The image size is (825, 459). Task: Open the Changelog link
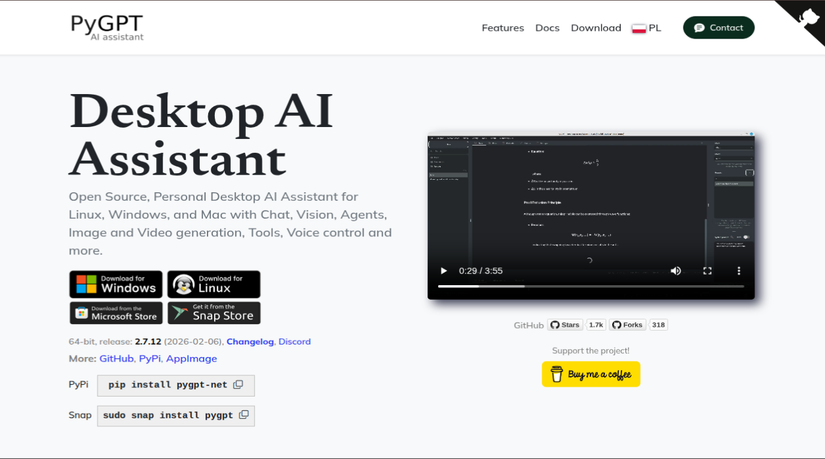tap(250, 342)
